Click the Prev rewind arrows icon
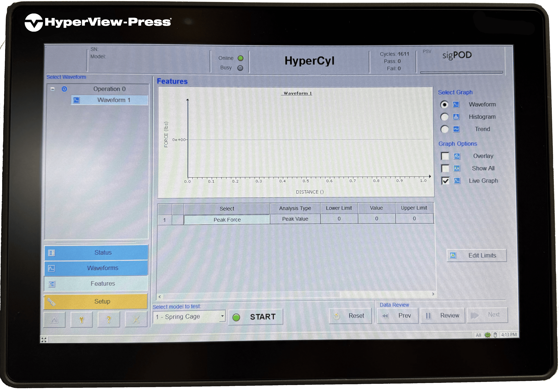This screenshot has width=560, height=392. (x=385, y=316)
